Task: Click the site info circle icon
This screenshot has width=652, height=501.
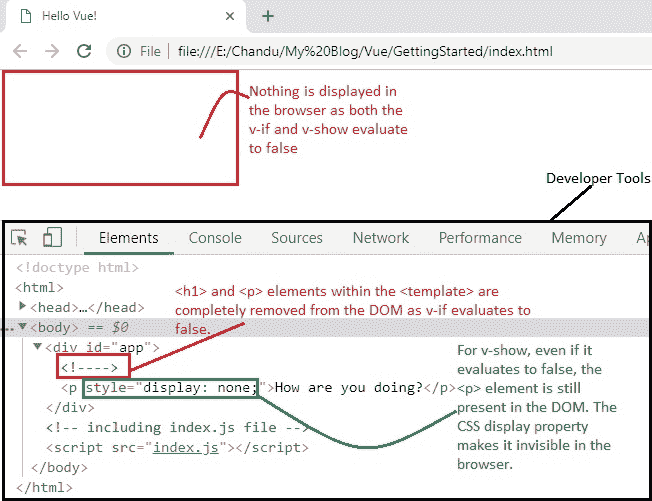Action: (123, 51)
